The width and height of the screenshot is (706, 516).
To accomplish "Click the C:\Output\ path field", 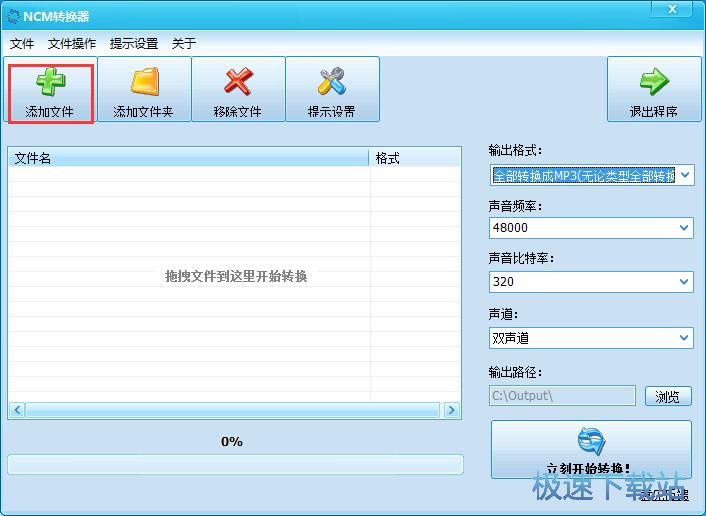I will pos(562,396).
